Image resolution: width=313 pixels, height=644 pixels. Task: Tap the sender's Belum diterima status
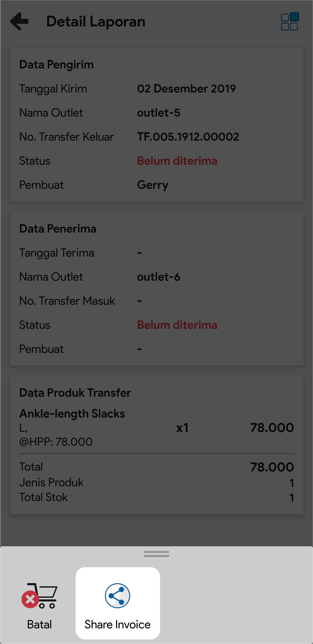coord(177,161)
